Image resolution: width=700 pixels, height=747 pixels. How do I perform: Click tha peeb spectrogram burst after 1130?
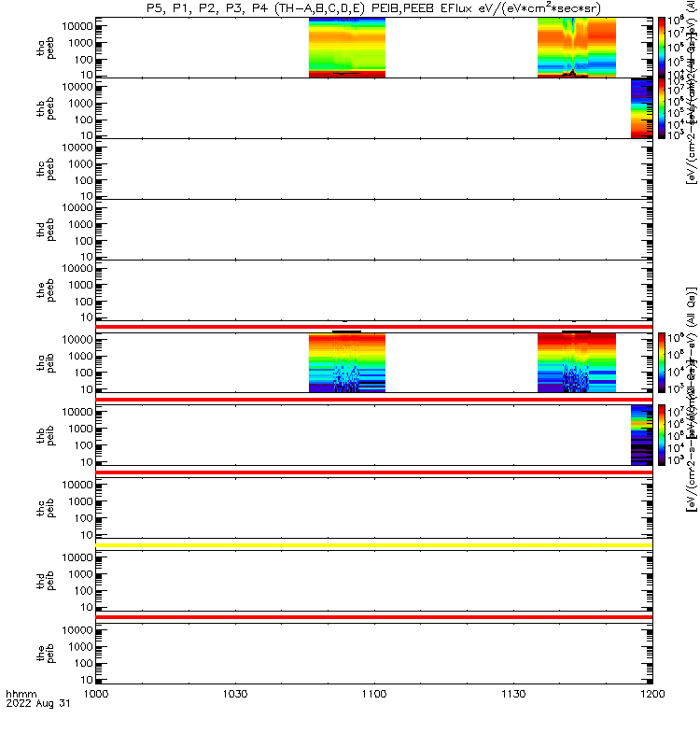(577, 48)
